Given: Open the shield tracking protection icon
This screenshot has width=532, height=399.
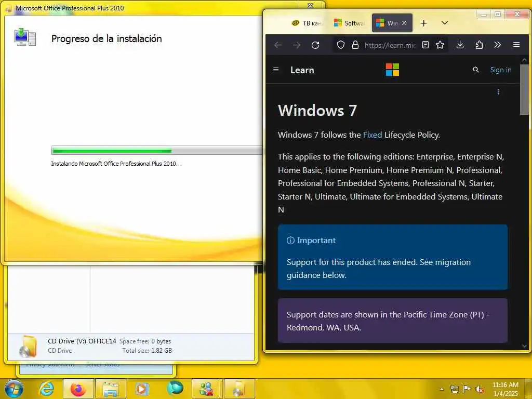Looking at the screenshot, I should [341, 45].
